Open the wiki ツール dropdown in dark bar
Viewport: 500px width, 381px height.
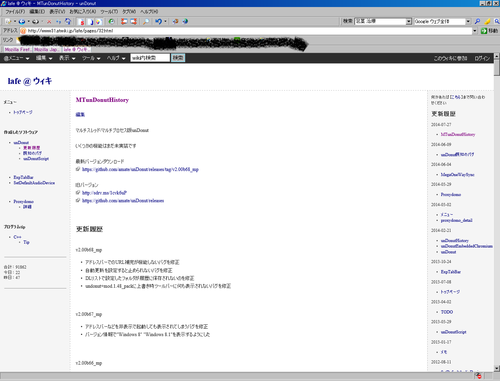click(x=91, y=58)
